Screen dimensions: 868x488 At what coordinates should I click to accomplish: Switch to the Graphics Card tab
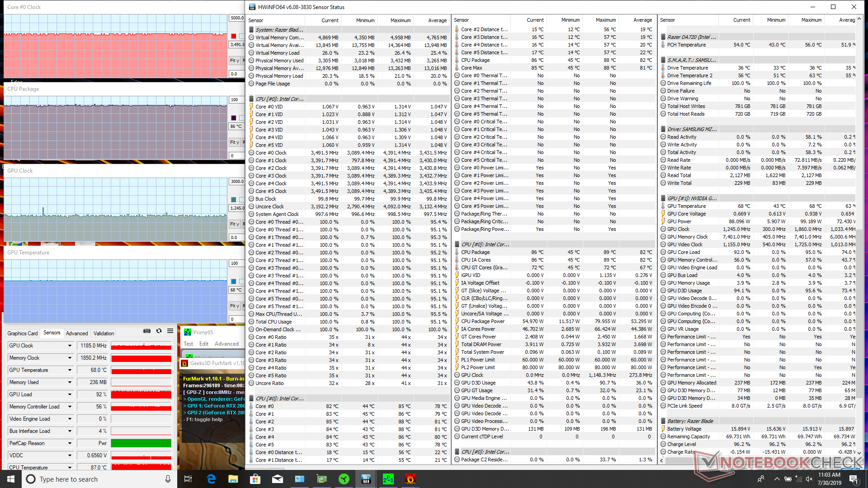[23, 333]
